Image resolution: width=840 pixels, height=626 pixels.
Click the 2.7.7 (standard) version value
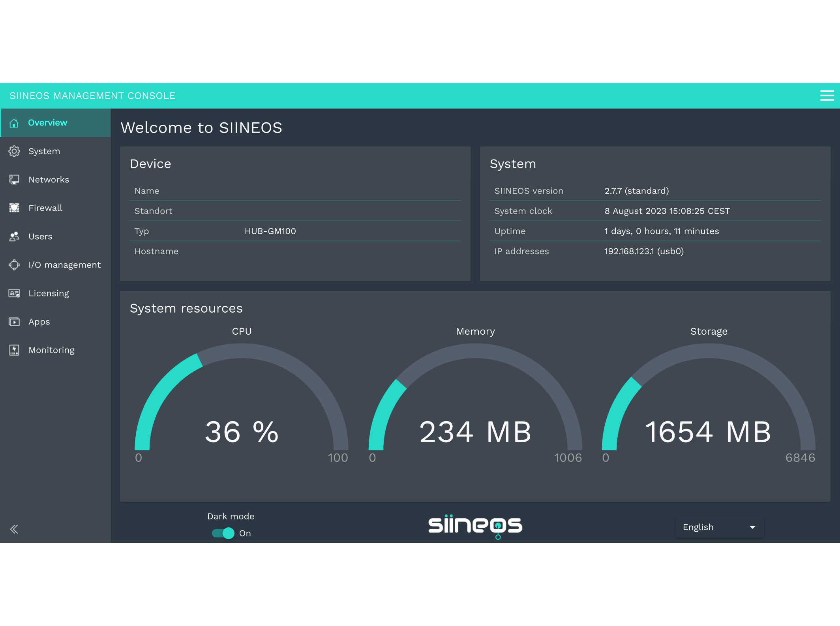tap(637, 191)
